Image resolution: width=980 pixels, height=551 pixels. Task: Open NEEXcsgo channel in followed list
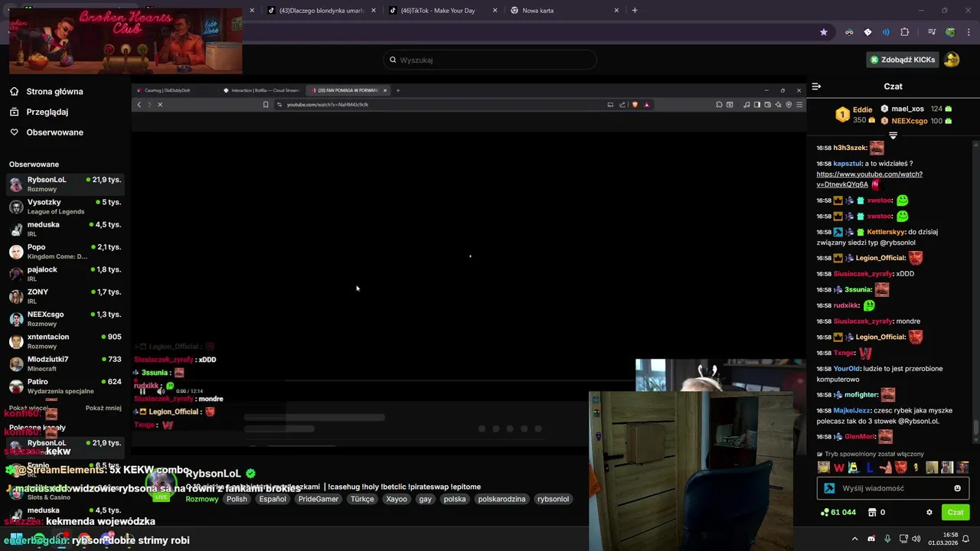pos(65,318)
